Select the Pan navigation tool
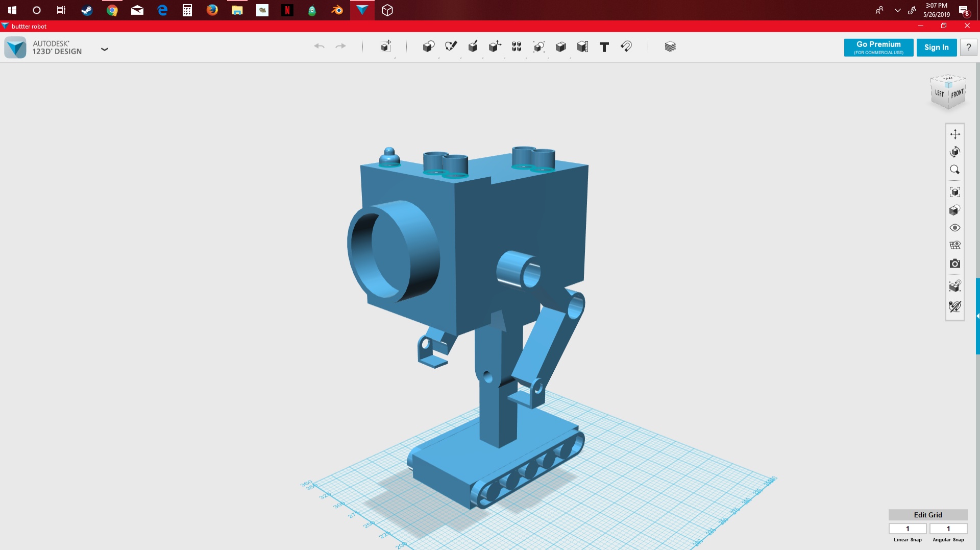This screenshot has height=550, width=980. pyautogui.click(x=955, y=134)
